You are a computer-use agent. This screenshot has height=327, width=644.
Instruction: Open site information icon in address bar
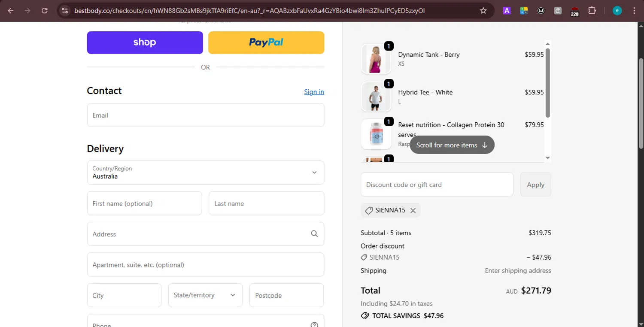pos(64,11)
